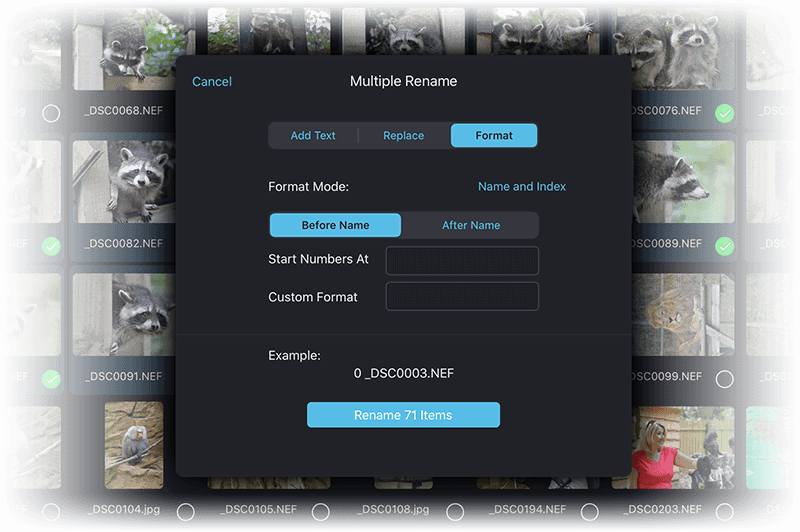Image resolution: width=800 pixels, height=532 pixels.
Task: Select the Format tab
Action: tap(494, 136)
